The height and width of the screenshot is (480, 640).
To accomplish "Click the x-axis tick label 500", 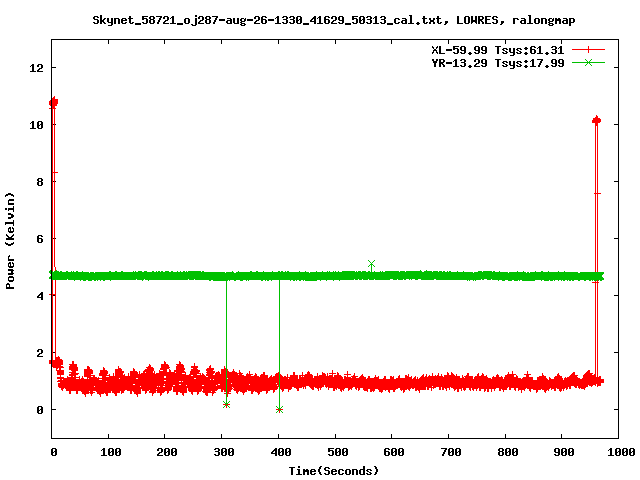I will click(337, 452).
